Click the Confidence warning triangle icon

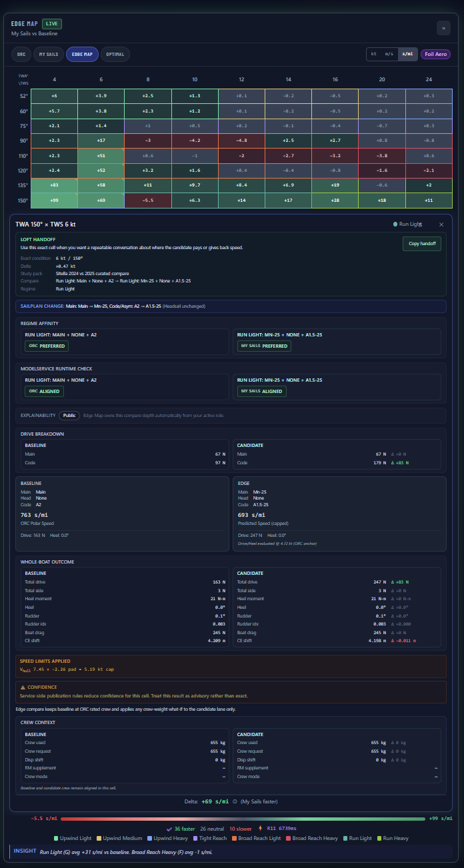click(23, 687)
